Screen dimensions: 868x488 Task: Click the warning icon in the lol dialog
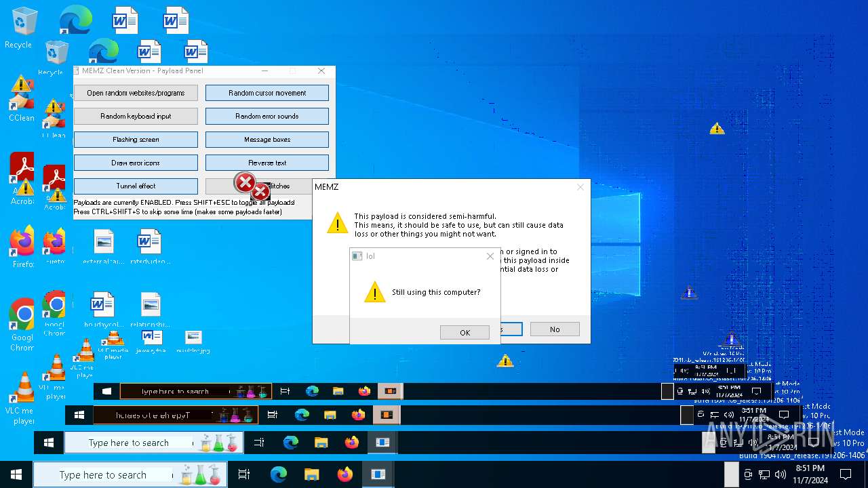374,292
